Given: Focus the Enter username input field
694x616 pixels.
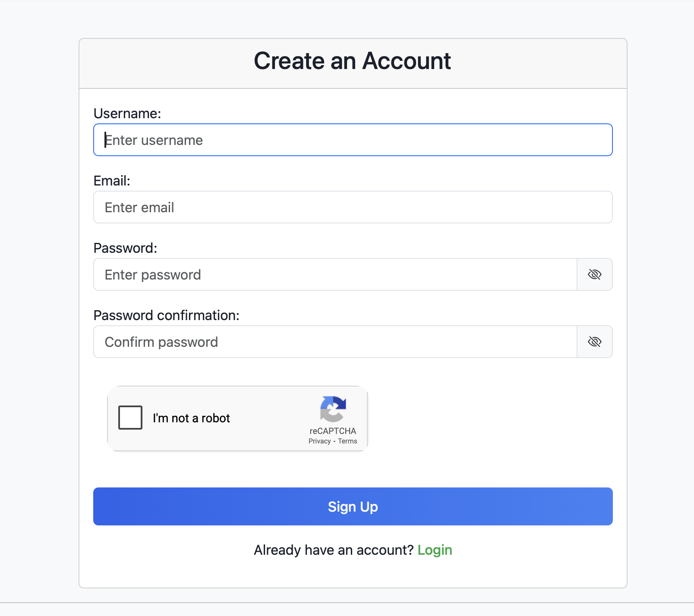Looking at the screenshot, I should [353, 140].
